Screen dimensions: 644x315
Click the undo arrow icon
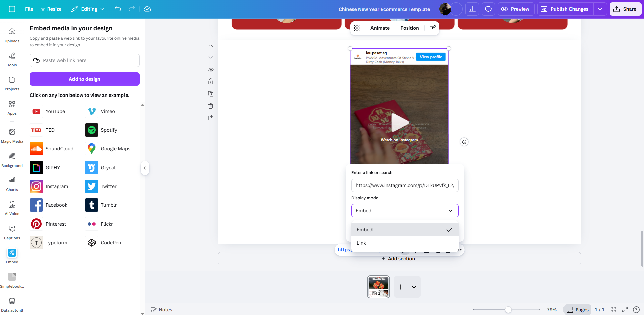coord(118,9)
